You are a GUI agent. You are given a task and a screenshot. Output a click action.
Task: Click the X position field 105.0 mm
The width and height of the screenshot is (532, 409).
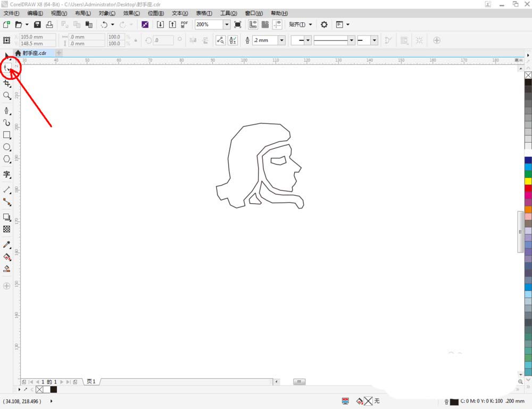pos(38,37)
